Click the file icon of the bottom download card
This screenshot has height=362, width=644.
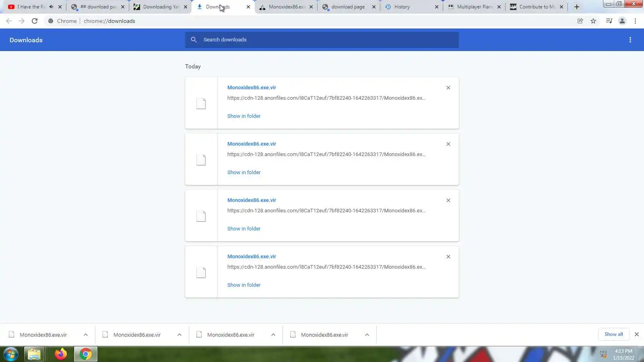(x=201, y=273)
